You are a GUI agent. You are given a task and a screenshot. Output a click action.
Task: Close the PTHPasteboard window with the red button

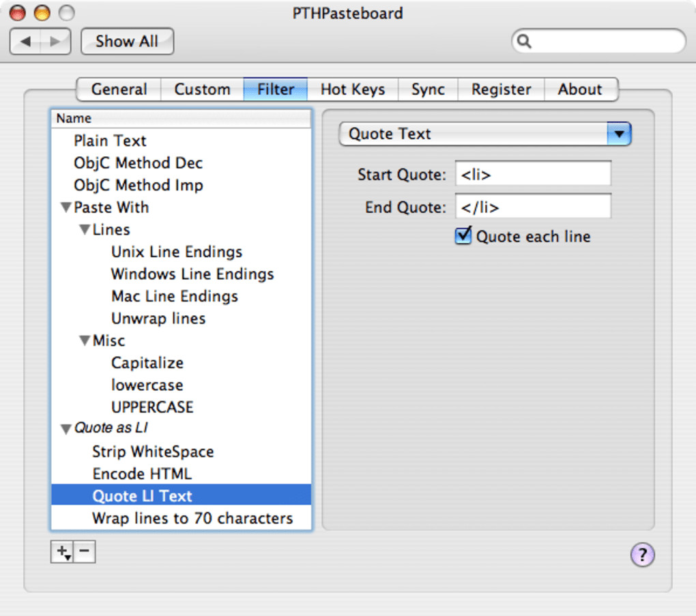[18, 13]
